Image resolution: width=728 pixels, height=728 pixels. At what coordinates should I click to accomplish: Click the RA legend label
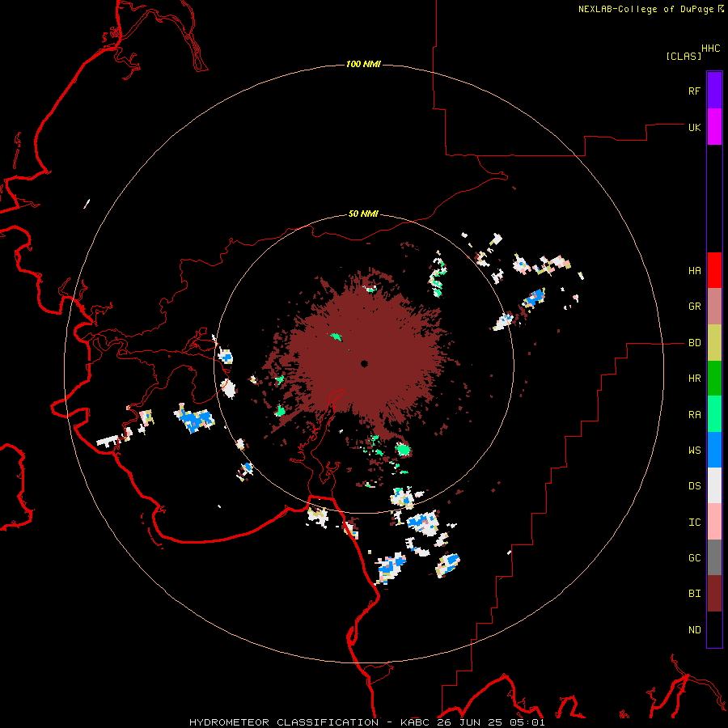[694, 415]
